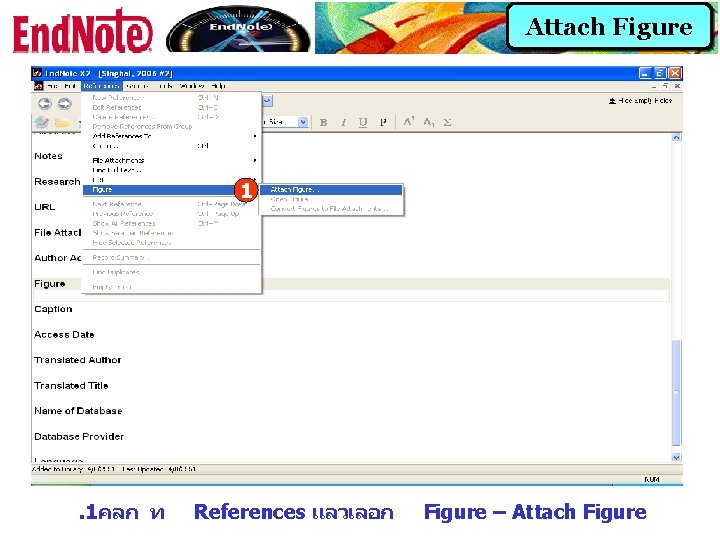Image resolution: width=720 pixels, height=540 pixels.
Task: Open the font size dropdown
Action: (303, 122)
